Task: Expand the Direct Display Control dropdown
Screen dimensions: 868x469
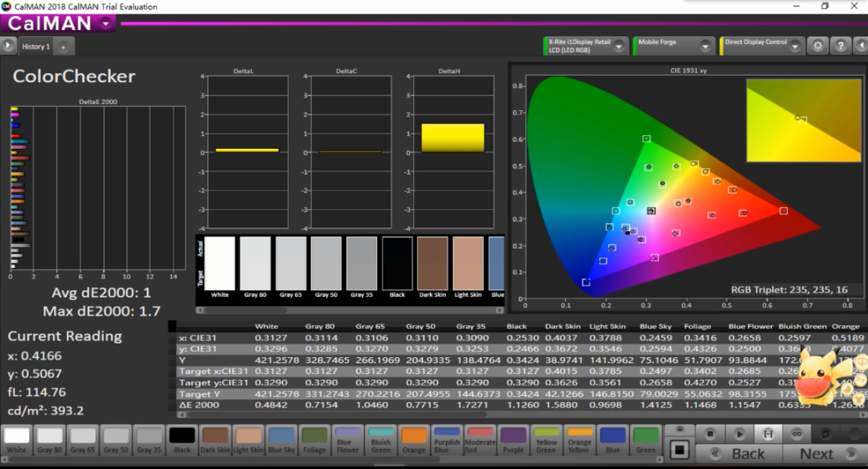Action: point(793,46)
